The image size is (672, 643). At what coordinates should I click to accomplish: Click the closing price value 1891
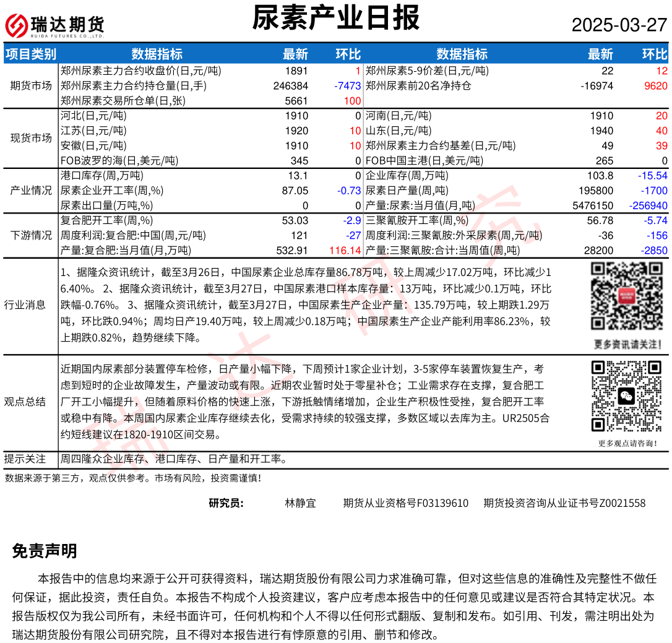click(x=296, y=71)
